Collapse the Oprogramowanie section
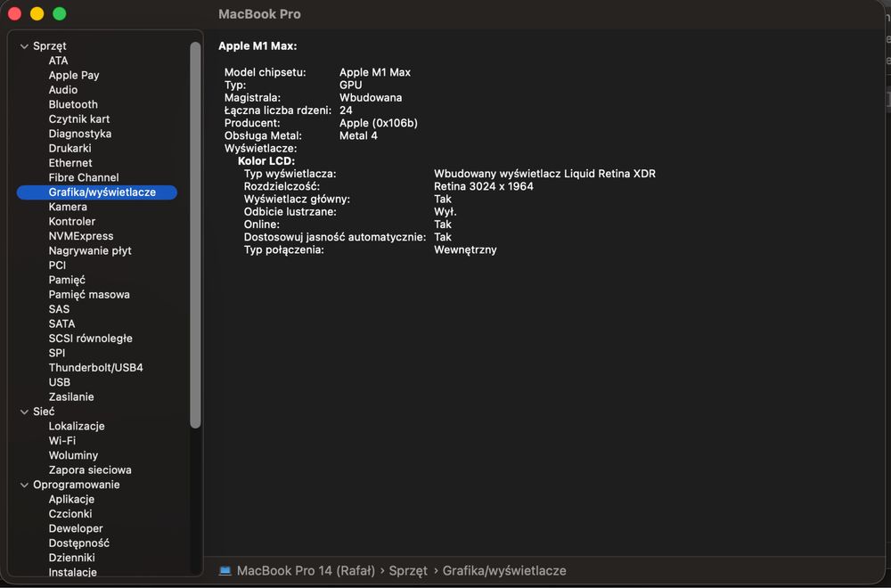Viewport: 891px width, 588px height. point(24,485)
